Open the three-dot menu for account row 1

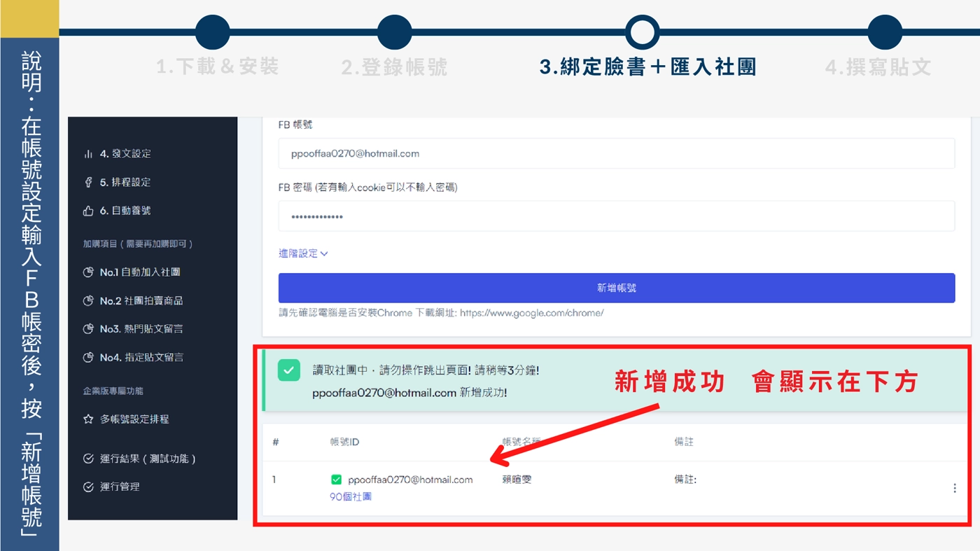point(954,488)
